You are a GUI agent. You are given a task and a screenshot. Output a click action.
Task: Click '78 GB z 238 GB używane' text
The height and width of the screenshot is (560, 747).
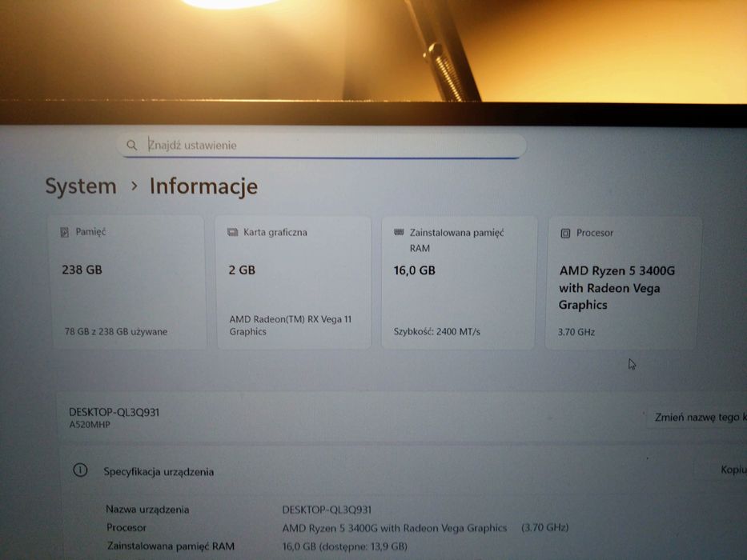116,331
